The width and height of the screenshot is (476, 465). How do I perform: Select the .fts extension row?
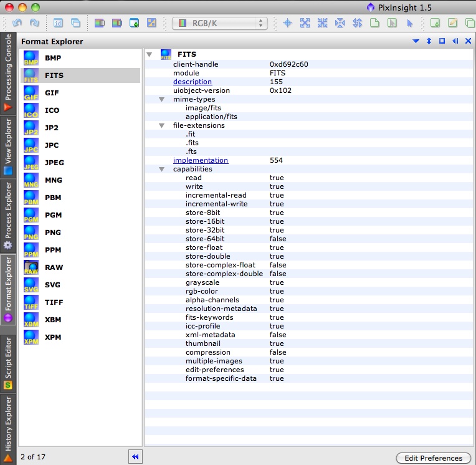309,151
